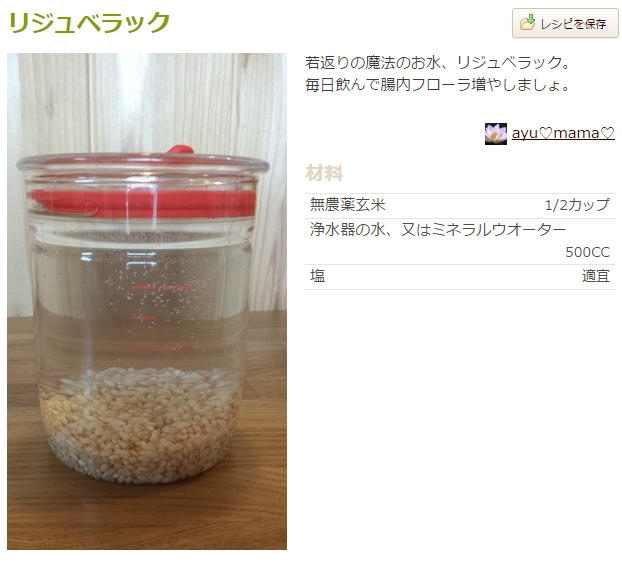Image resolution: width=622 pixels, height=563 pixels.
Task: Select the 浄水器の水、又はミネラルウオーター ingredient
Action: pyautogui.click(x=438, y=230)
